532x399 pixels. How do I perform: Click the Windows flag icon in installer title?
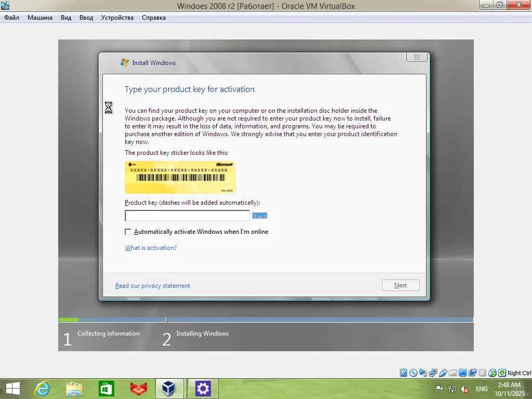pos(125,62)
